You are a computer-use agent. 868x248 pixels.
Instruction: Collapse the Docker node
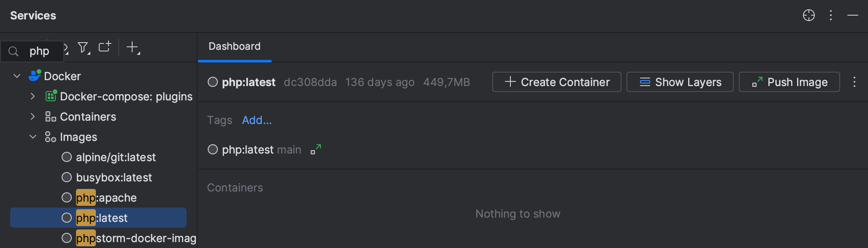point(16,75)
